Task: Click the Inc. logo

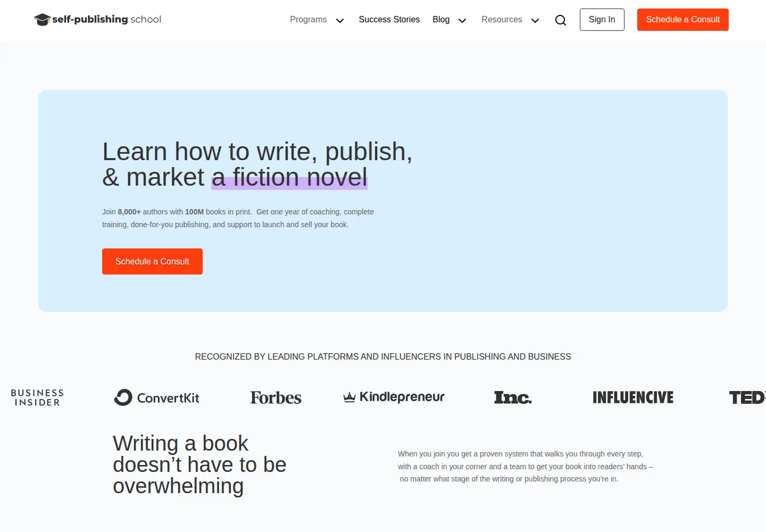Action: [513, 397]
